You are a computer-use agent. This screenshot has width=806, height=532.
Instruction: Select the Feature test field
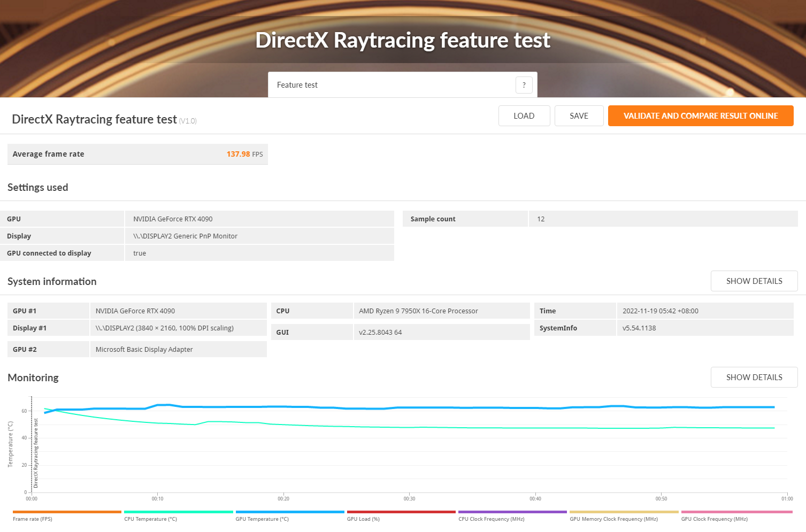(x=402, y=85)
